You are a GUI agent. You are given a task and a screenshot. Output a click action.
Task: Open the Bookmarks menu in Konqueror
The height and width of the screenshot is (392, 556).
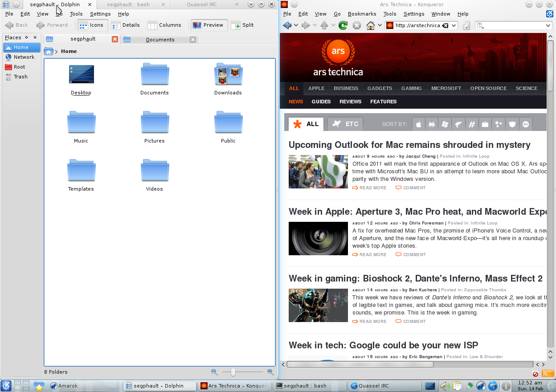coord(362,14)
